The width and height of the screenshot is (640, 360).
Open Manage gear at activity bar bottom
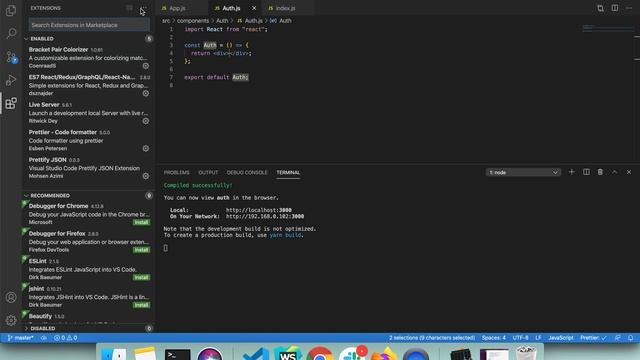point(11,320)
